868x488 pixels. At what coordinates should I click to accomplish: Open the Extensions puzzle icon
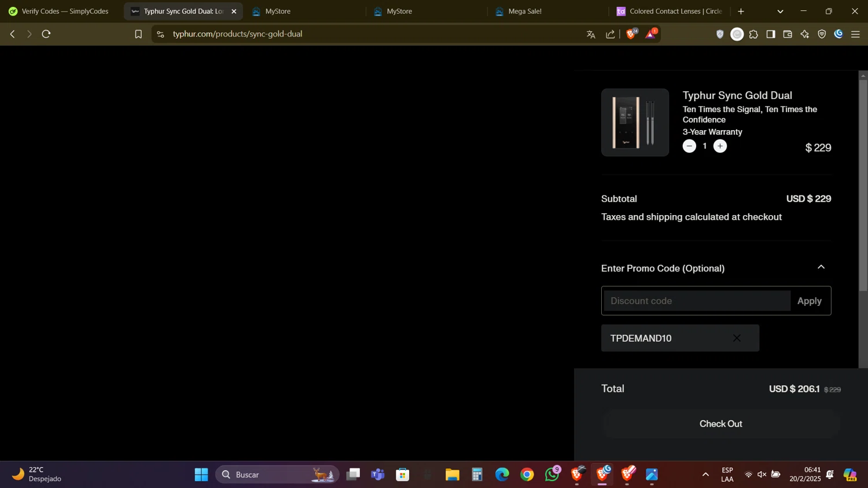click(753, 34)
